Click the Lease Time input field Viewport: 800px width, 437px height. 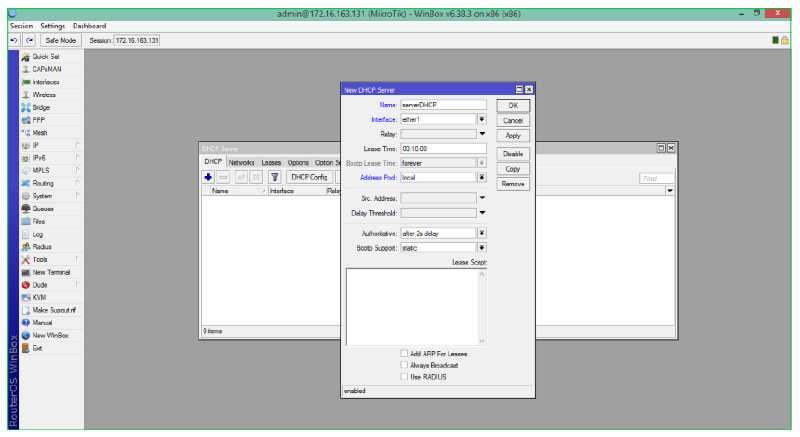pos(443,148)
